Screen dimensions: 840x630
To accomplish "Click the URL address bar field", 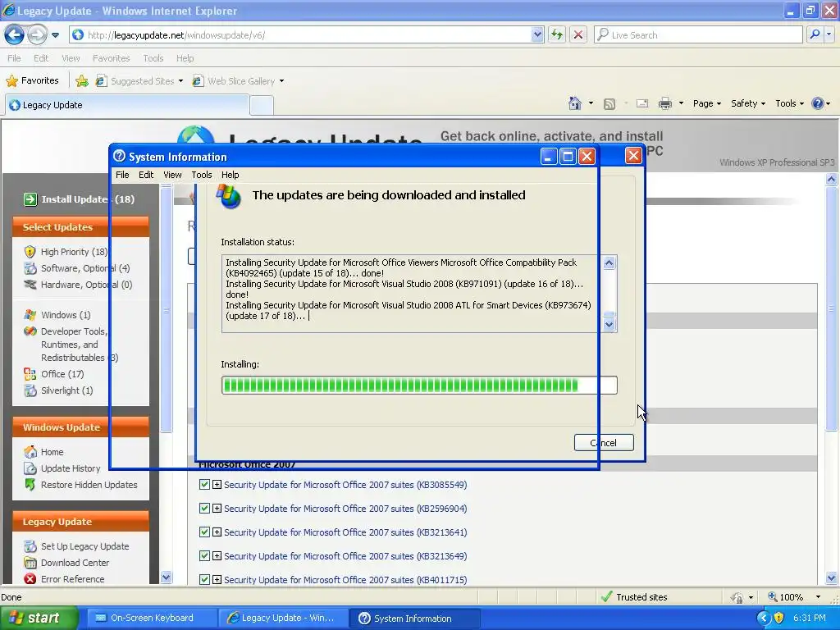I will click(x=306, y=34).
